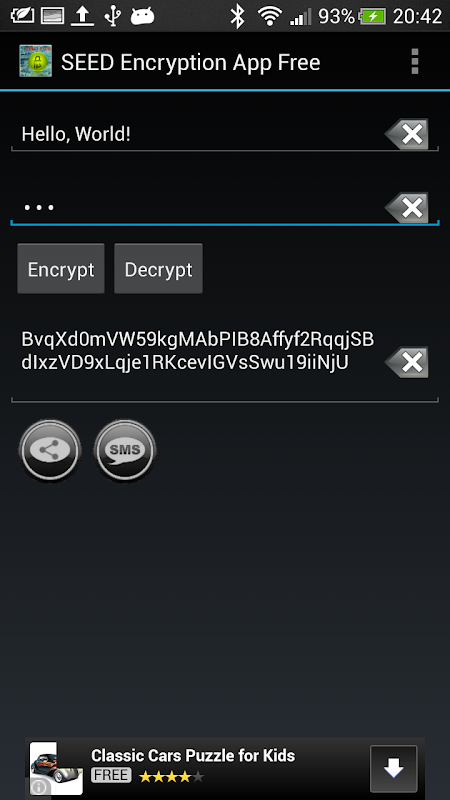
Task: Tap the Wi-Fi status bar icon
Action: tap(269, 16)
